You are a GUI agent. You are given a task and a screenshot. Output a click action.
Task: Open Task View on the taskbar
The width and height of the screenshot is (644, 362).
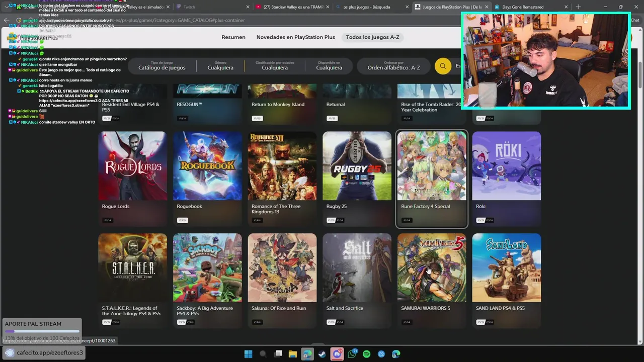[278, 354]
